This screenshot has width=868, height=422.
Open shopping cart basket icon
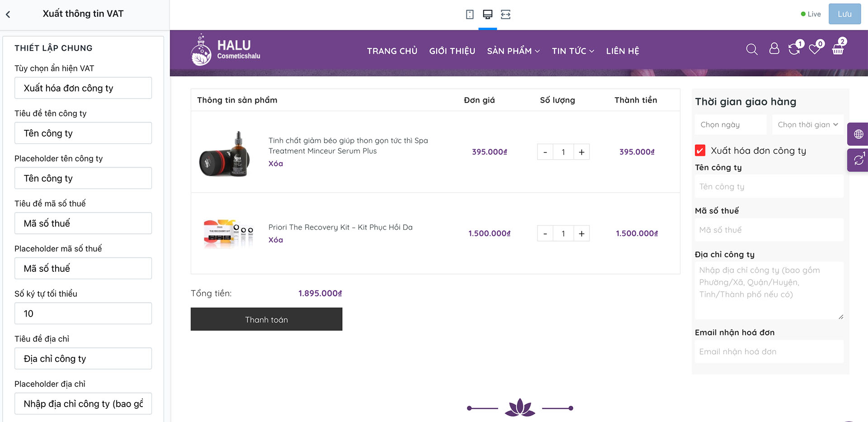tap(838, 48)
